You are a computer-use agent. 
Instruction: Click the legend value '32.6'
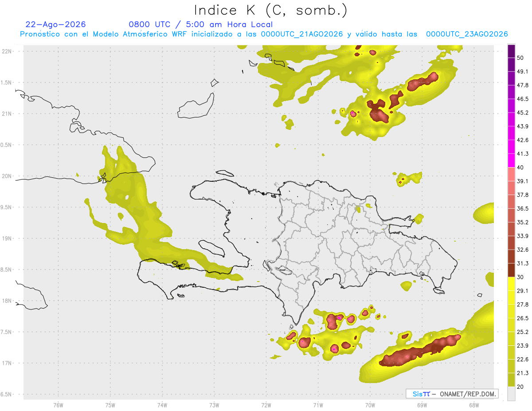tap(523, 250)
